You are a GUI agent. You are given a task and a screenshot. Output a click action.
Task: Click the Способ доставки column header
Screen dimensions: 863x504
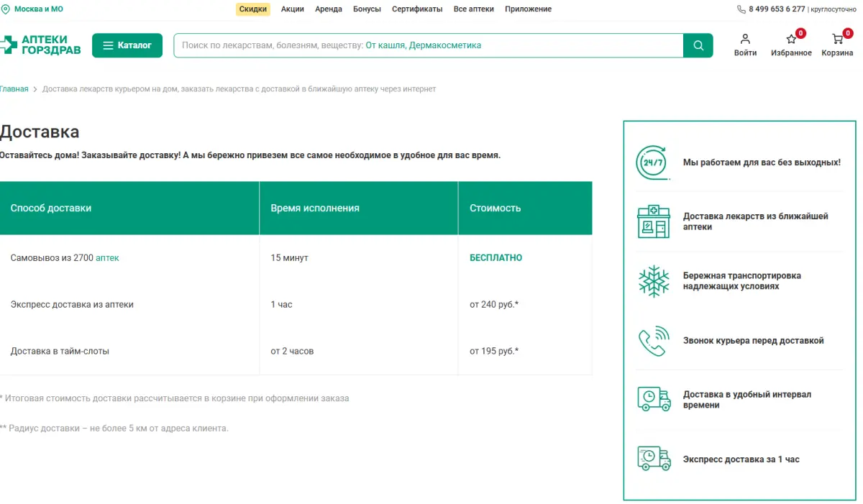[51, 208]
